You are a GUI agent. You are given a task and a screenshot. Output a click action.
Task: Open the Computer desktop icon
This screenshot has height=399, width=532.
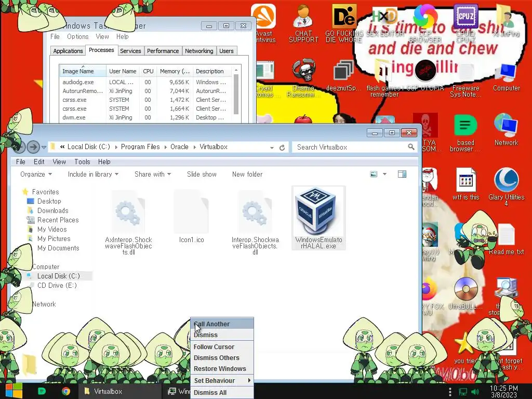click(x=506, y=77)
